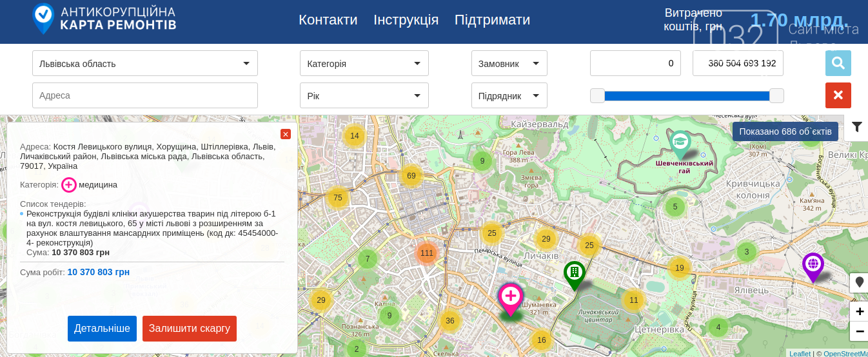868x357 pixels.
Task: Expand the Замовник dropdown
Action: [509, 63]
